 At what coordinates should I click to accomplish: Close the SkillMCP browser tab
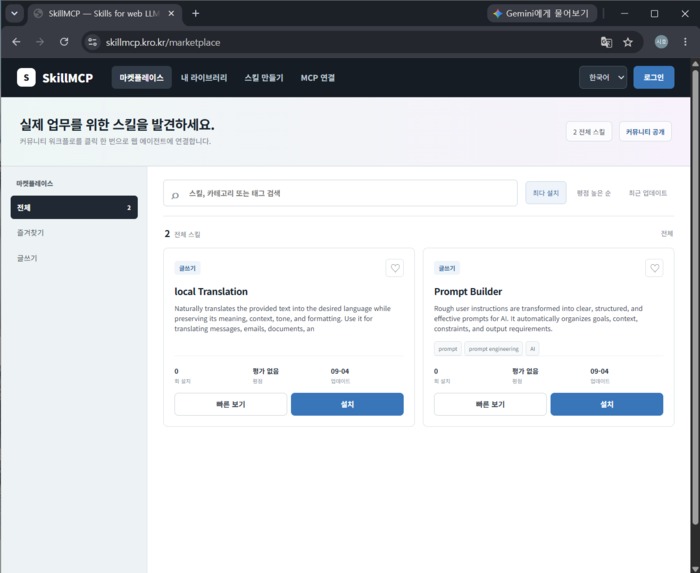[x=171, y=13]
